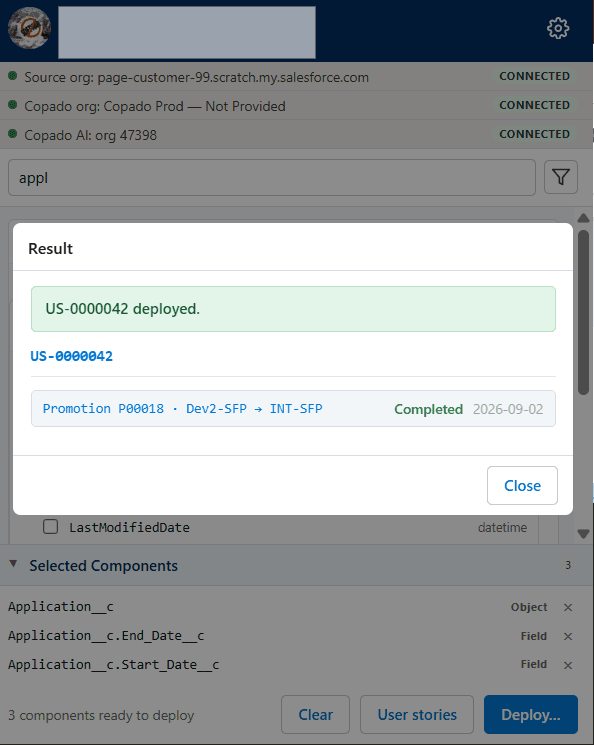Close the Result dialog
This screenshot has width=594, height=745.
click(522, 486)
